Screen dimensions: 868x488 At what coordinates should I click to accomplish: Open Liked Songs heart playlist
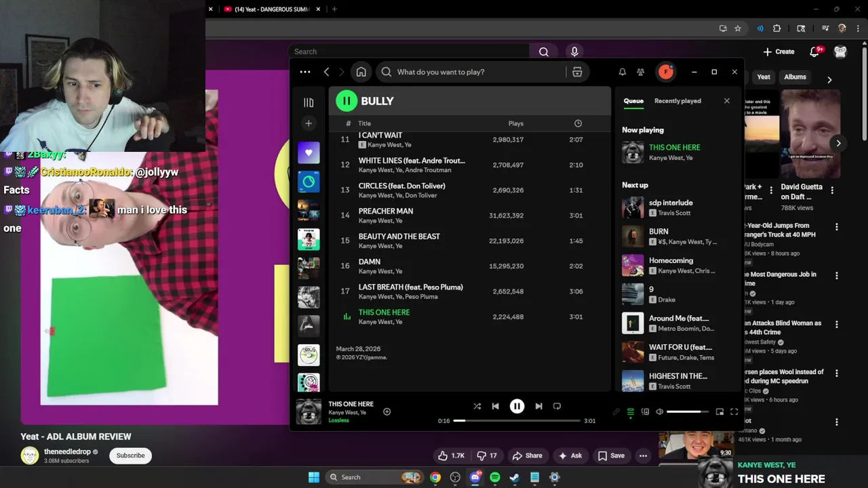(309, 152)
